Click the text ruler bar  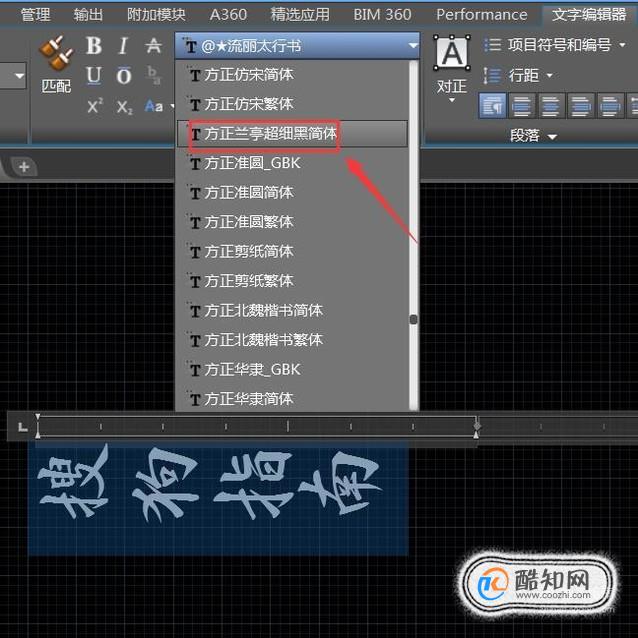click(x=257, y=426)
